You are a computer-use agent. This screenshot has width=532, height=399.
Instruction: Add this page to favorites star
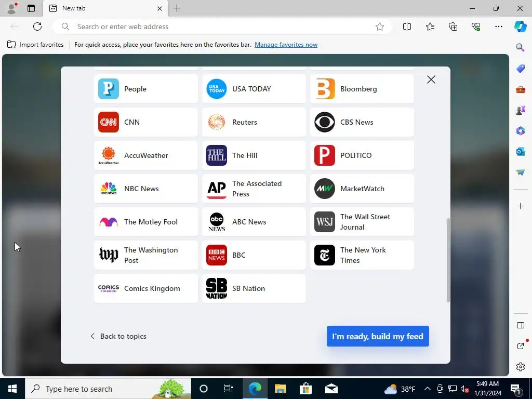click(x=380, y=26)
